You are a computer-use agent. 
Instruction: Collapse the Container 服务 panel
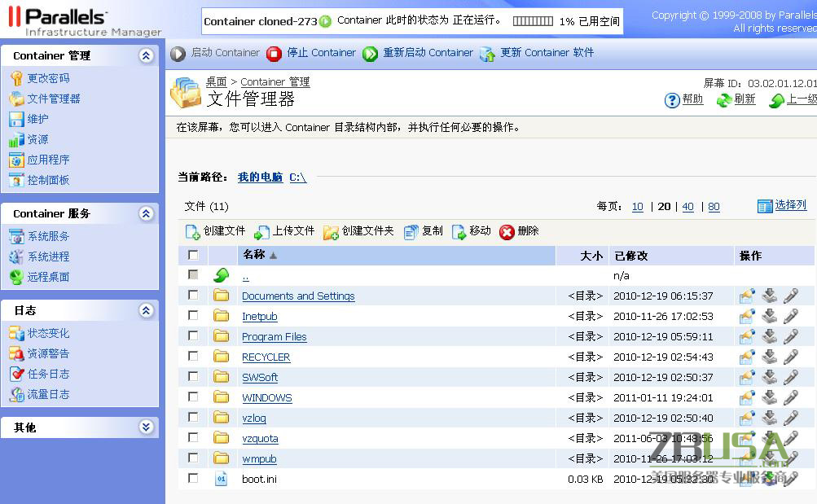point(147,213)
